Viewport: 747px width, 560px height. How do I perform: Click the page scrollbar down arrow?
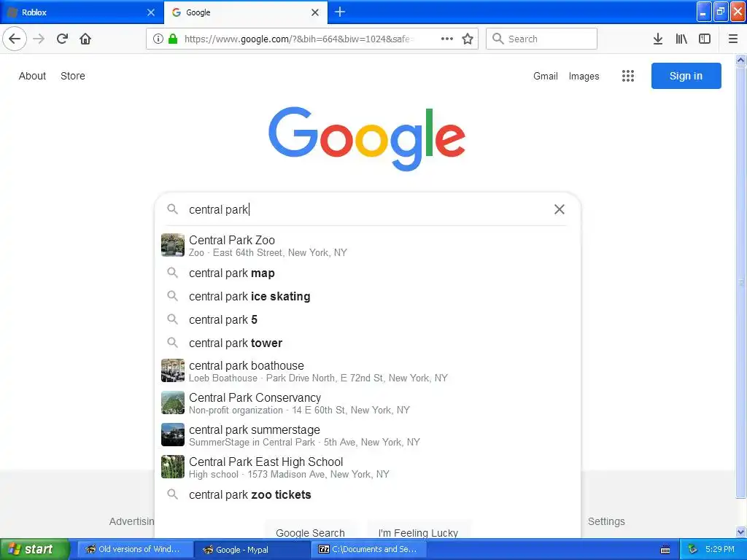point(741,532)
